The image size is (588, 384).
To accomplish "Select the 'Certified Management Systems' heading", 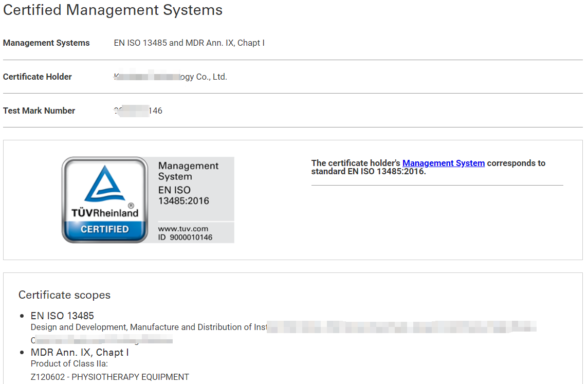I will pos(113,10).
